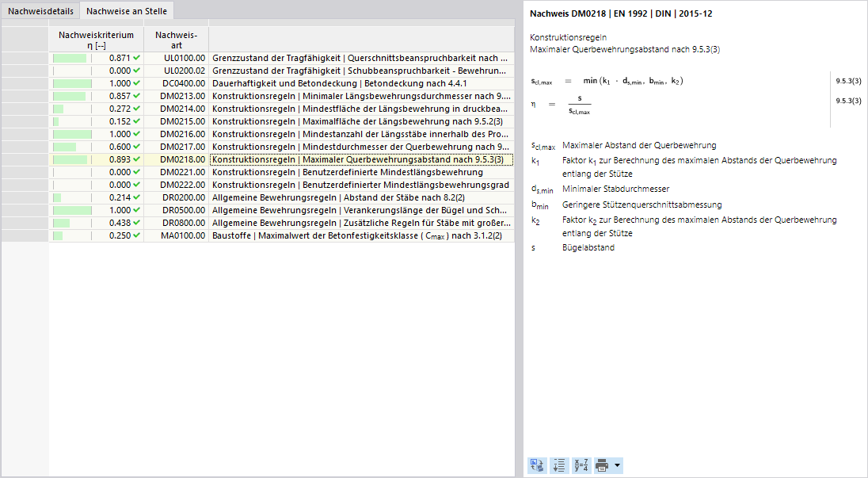Click green checkmark in MA0100.00 row
868x478 pixels.
pyautogui.click(x=137, y=236)
